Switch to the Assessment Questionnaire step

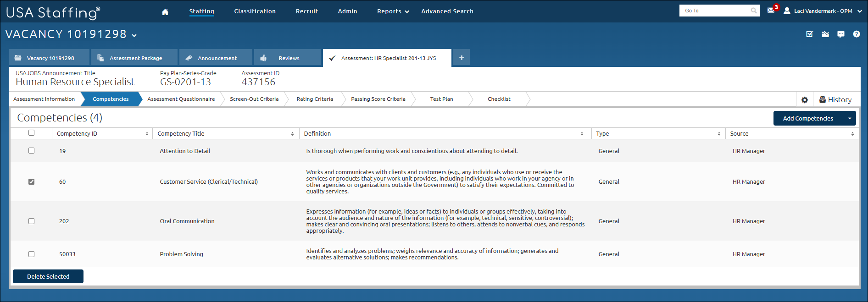click(x=181, y=99)
